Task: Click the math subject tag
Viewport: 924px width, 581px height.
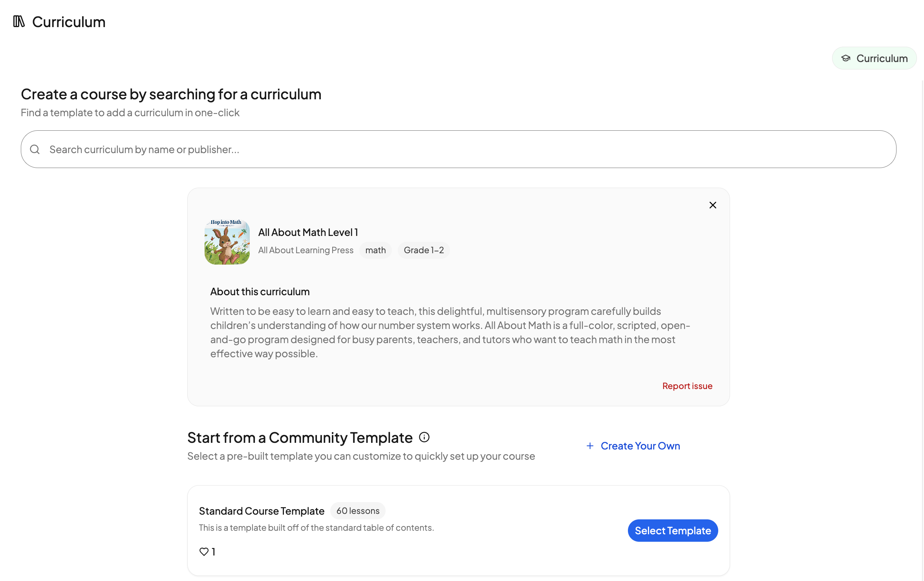Action: pyautogui.click(x=375, y=250)
